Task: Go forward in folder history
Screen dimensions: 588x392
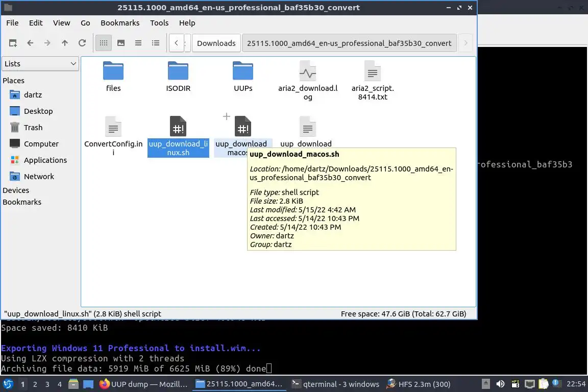Action: click(47, 43)
